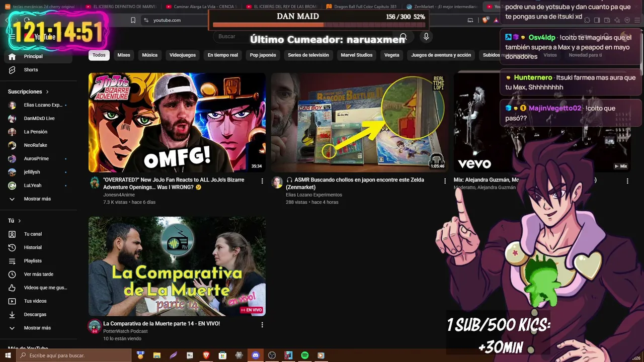The image size is (644, 362).
Task: Play the JoJo OMFG! video thumbnail
Action: click(x=177, y=123)
